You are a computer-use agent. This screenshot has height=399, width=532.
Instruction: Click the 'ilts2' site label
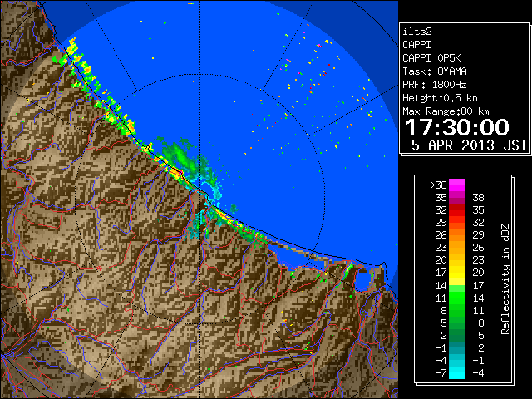(417, 32)
